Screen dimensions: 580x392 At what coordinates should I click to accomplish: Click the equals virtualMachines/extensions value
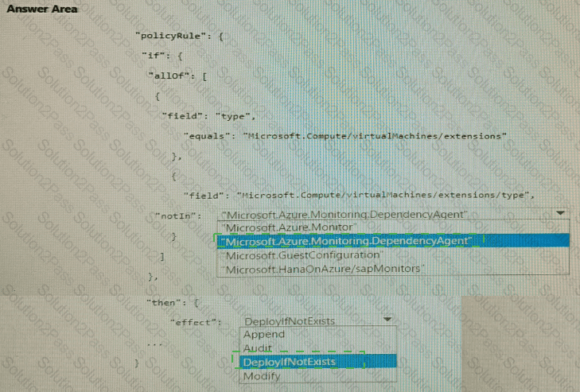(375, 136)
